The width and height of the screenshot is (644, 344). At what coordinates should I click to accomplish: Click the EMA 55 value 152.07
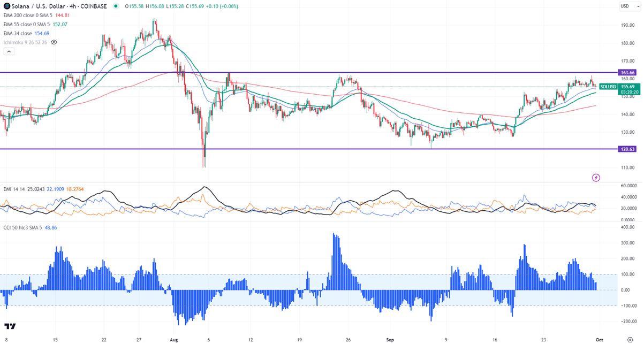(59, 24)
